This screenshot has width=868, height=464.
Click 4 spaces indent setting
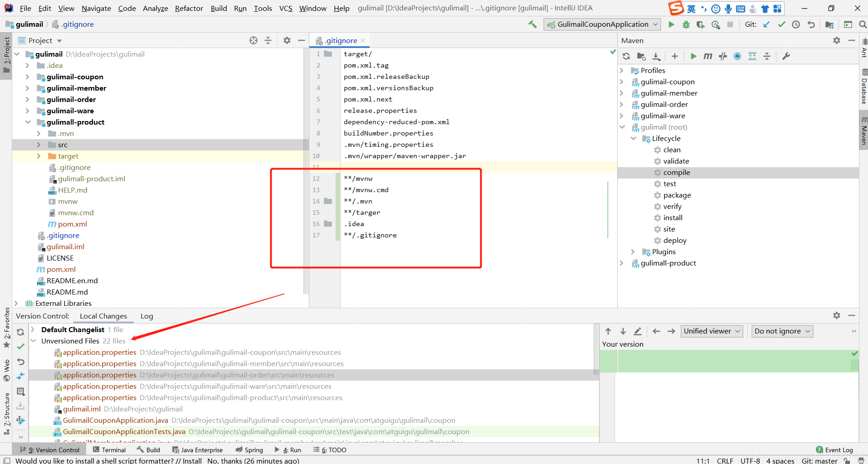[780, 461]
